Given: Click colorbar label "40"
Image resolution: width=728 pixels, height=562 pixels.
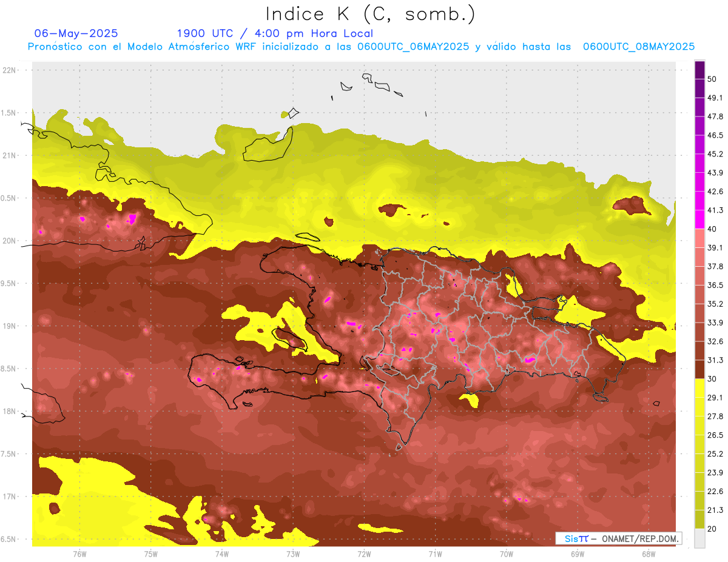Looking at the screenshot, I should [712, 229].
